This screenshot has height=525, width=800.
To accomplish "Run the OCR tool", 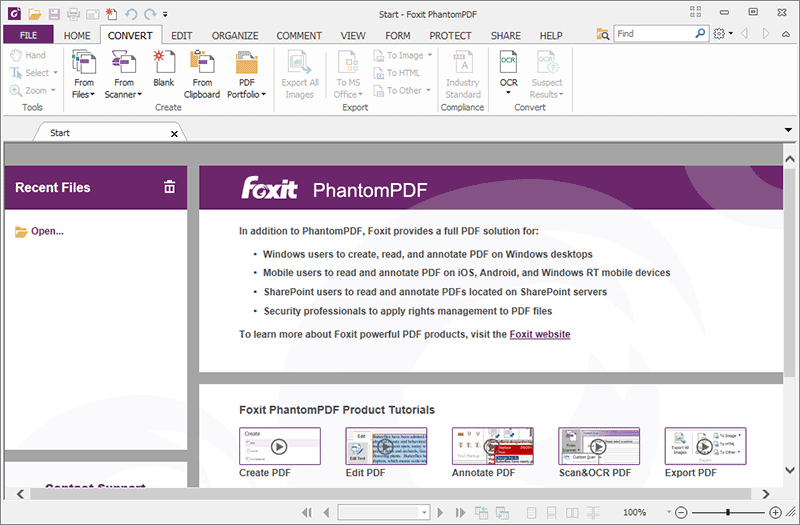I will coord(508,72).
